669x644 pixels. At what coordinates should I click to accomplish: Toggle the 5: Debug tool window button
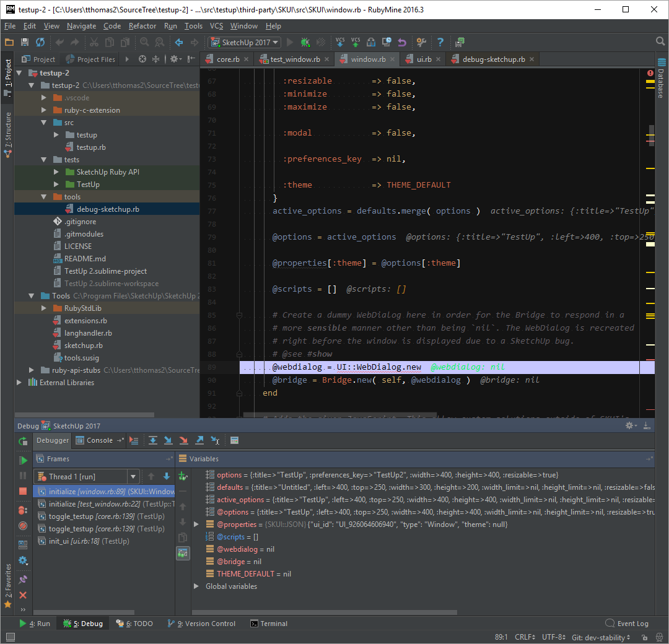coord(83,624)
